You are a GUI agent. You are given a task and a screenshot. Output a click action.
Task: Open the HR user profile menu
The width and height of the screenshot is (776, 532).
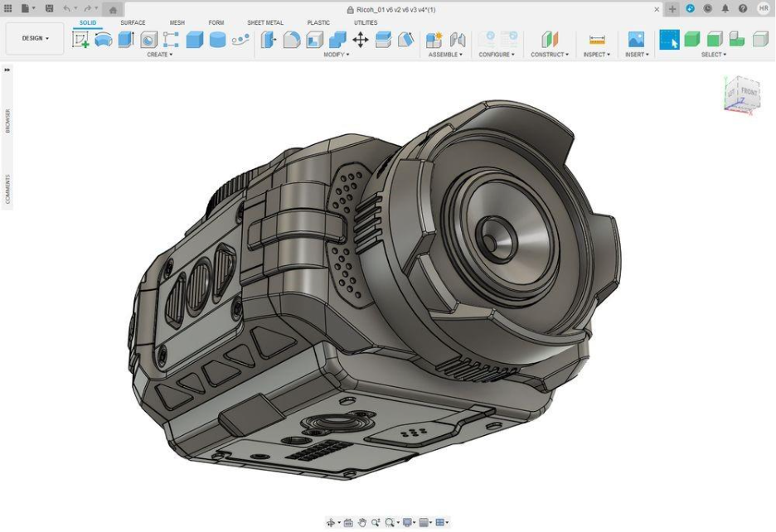[763, 8]
